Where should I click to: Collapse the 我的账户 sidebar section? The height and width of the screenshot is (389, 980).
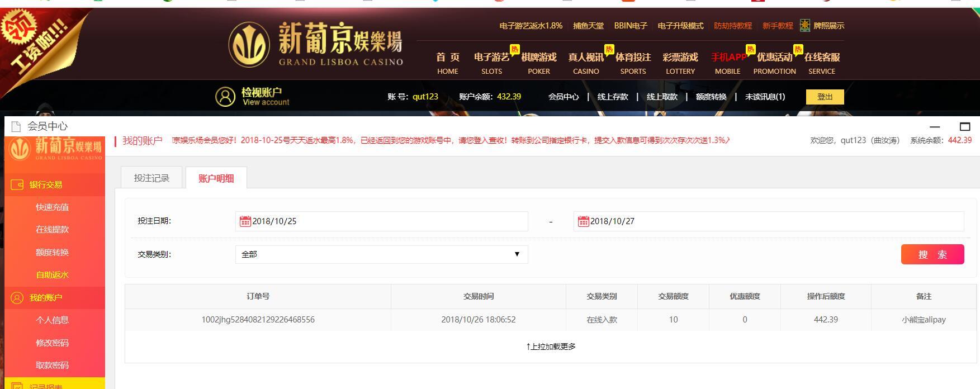(55, 297)
